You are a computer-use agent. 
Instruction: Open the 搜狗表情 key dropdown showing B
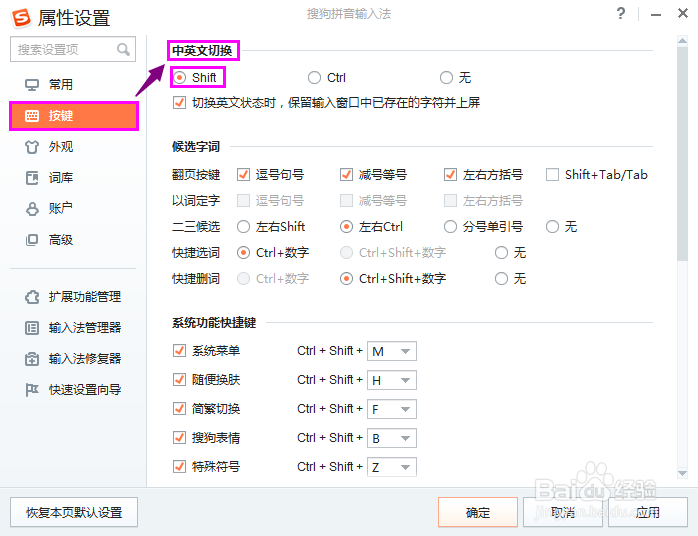392,438
